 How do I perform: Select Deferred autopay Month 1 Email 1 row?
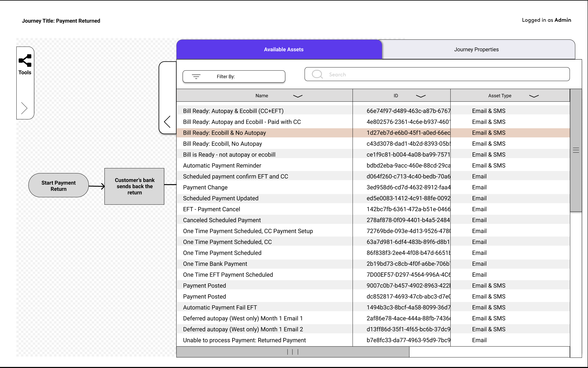click(x=373, y=319)
